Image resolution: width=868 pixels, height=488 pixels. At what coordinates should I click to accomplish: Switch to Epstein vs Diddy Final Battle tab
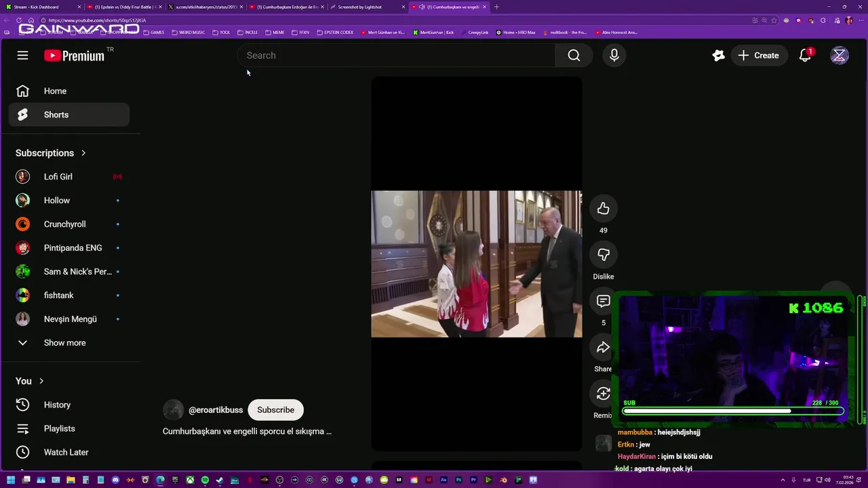tap(124, 7)
